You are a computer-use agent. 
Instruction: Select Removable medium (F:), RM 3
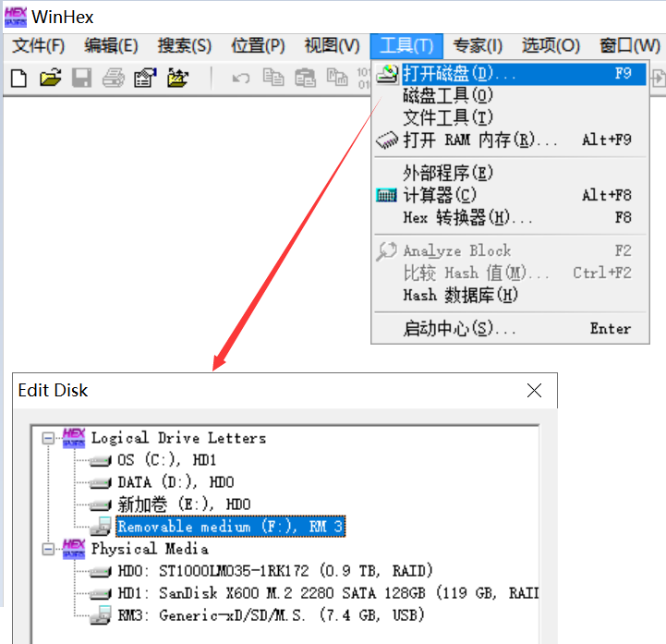pos(230,527)
